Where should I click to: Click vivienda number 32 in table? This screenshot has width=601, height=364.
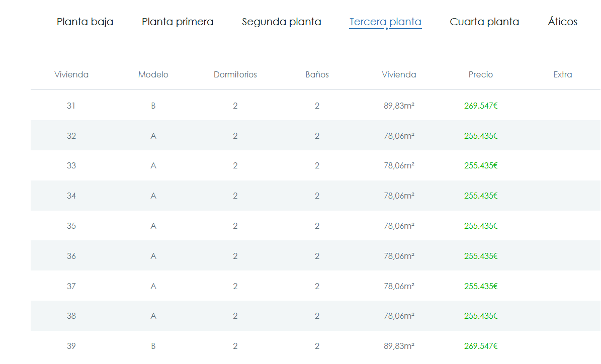tap(71, 136)
